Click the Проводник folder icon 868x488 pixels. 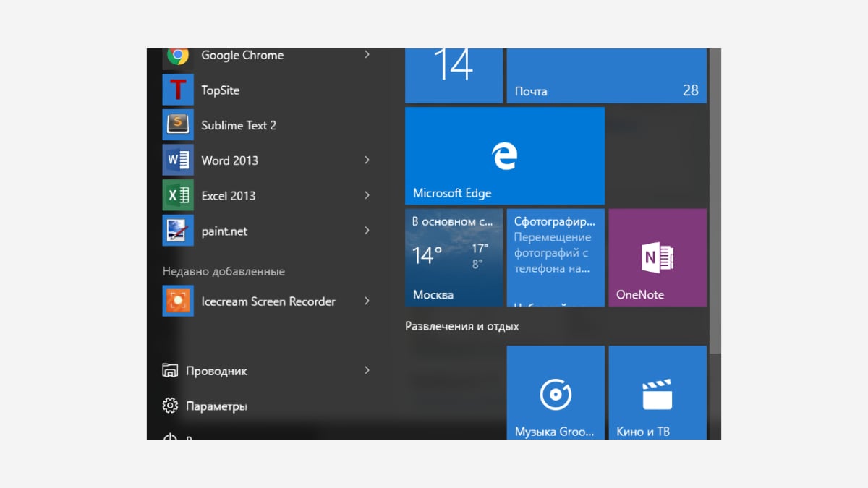point(170,371)
